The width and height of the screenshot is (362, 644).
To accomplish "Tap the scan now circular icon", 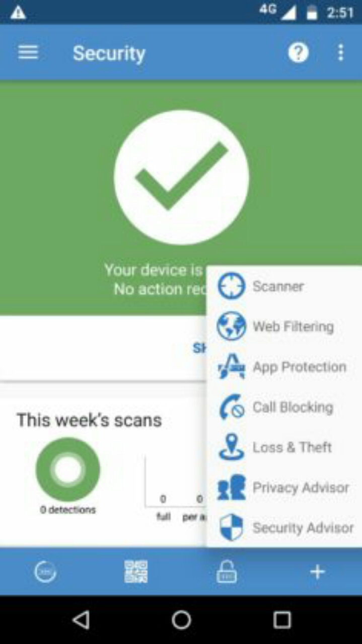I will point(45,572).
